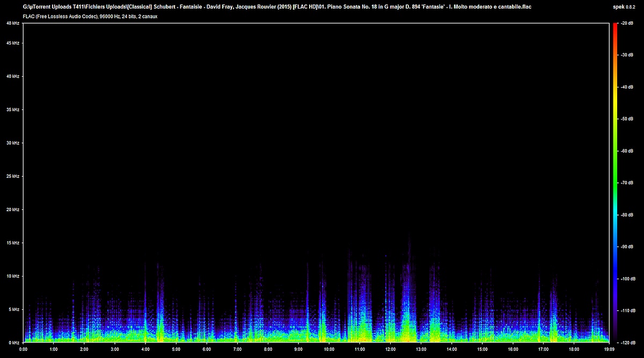Click the -80 dB scale label

coord(627,215)
